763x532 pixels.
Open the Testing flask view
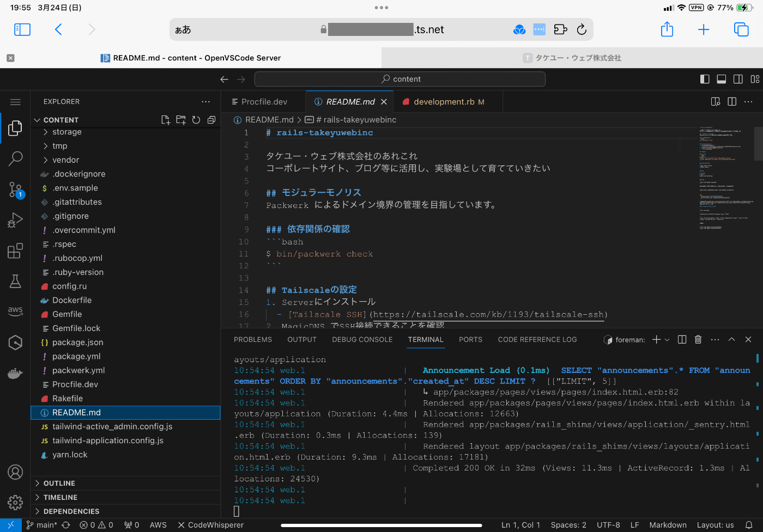[15, 281]
